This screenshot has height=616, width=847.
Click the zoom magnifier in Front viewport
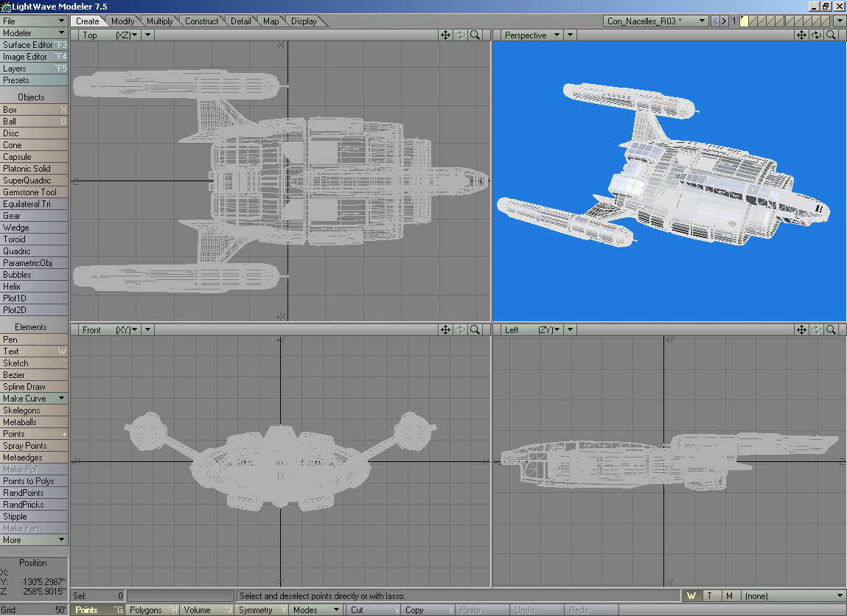475,330
